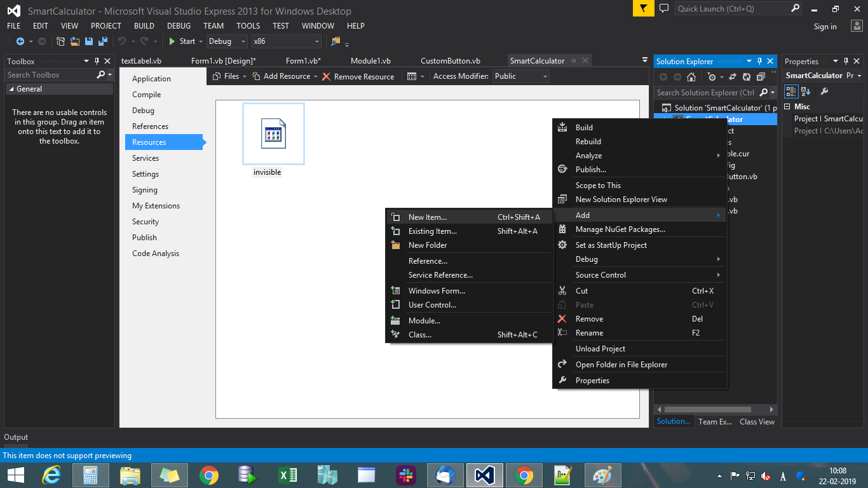Click the feedback flag notification icon
Viewport: 868px width, 488px height.
644,8
